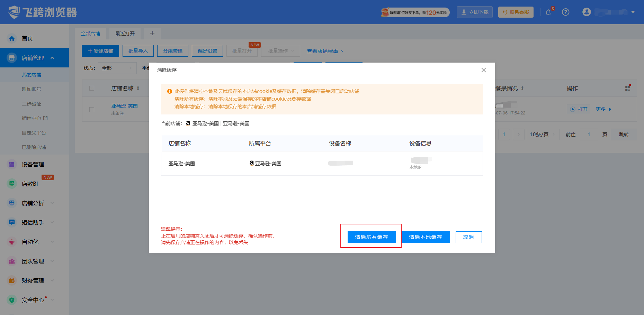
Task: Switch to the 最近打开 tab
Action: 125,34
